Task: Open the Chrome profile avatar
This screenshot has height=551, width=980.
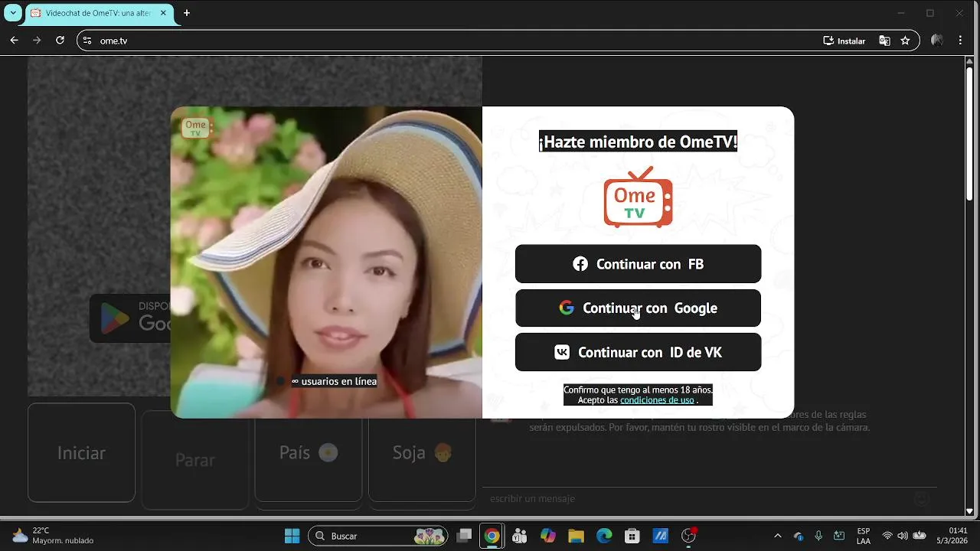Action: click(936, 41)
